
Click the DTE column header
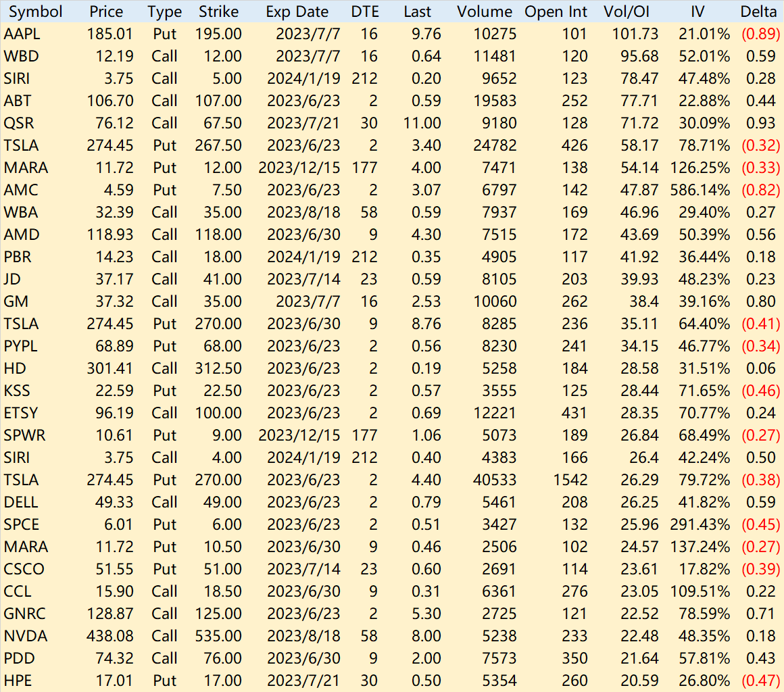coord(365,11)
